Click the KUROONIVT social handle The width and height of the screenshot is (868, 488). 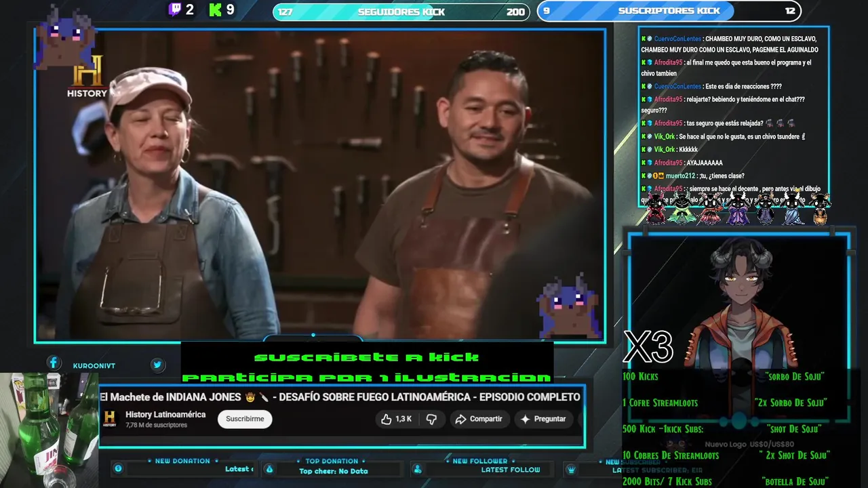click(94, 365)
